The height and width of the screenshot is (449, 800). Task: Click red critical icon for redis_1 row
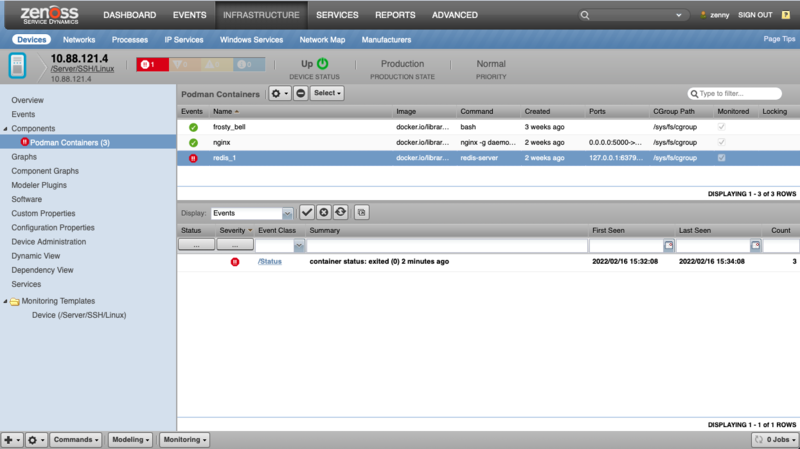193,158
